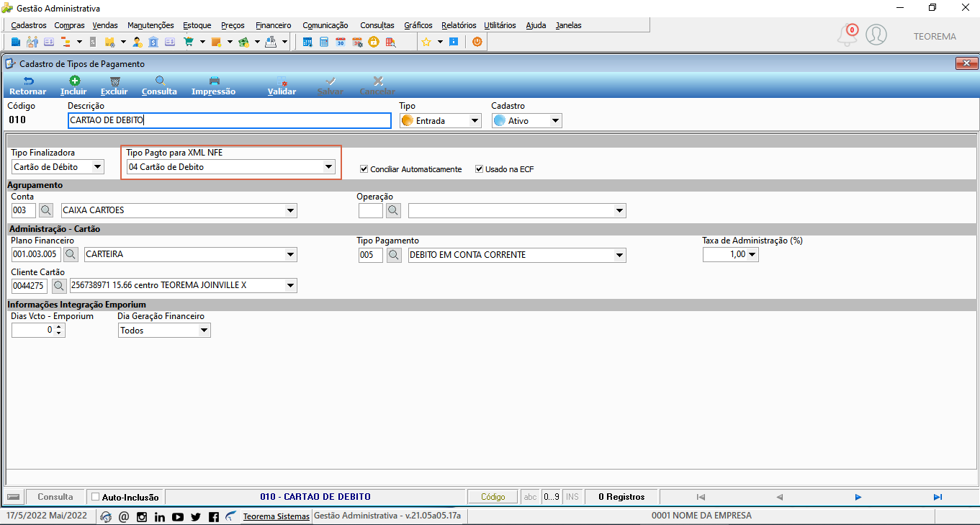Open the calculator toolbar icon
Viewport: 980px width, 525px height.
pyautogui.click(x=324, y=42)
